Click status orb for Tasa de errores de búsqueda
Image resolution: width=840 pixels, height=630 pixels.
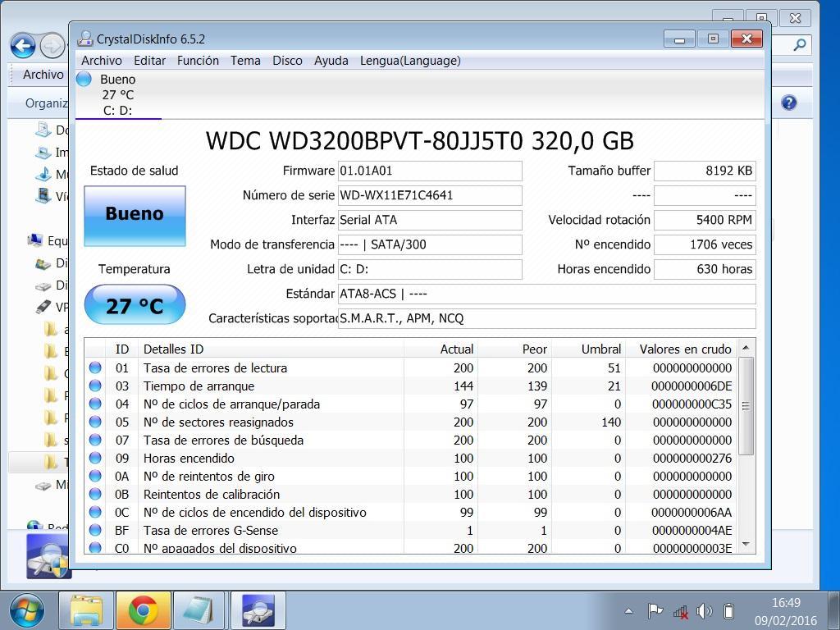coord(95,440)
